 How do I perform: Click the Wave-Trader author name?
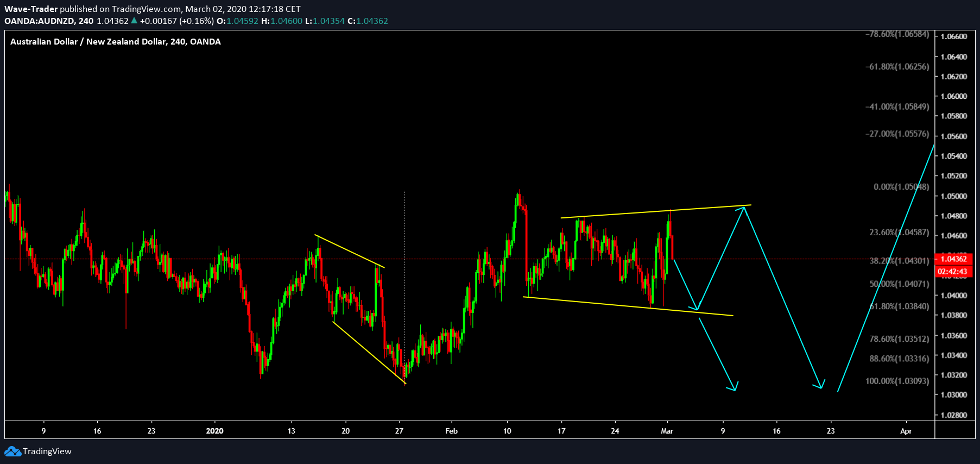point(31,9)
